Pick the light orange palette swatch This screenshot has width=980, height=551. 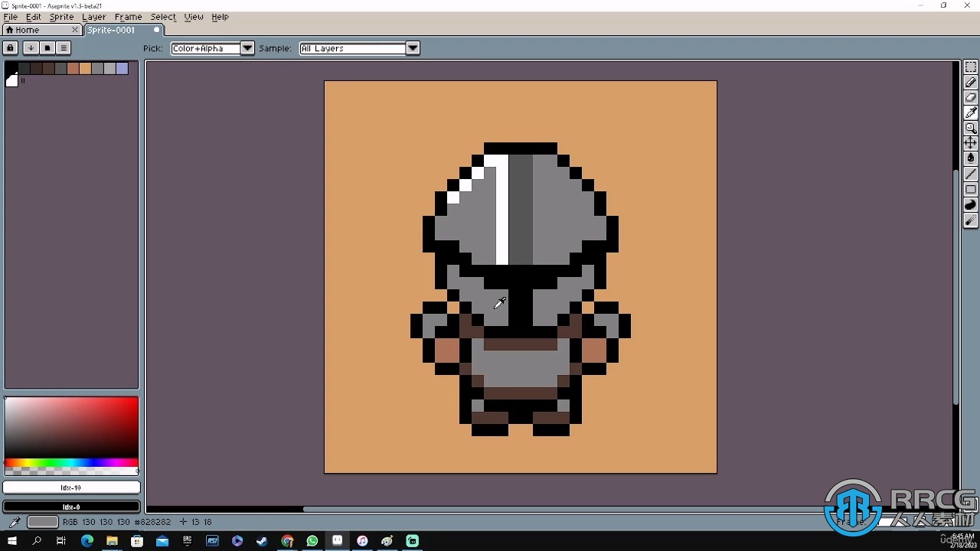tap(85, 69)
